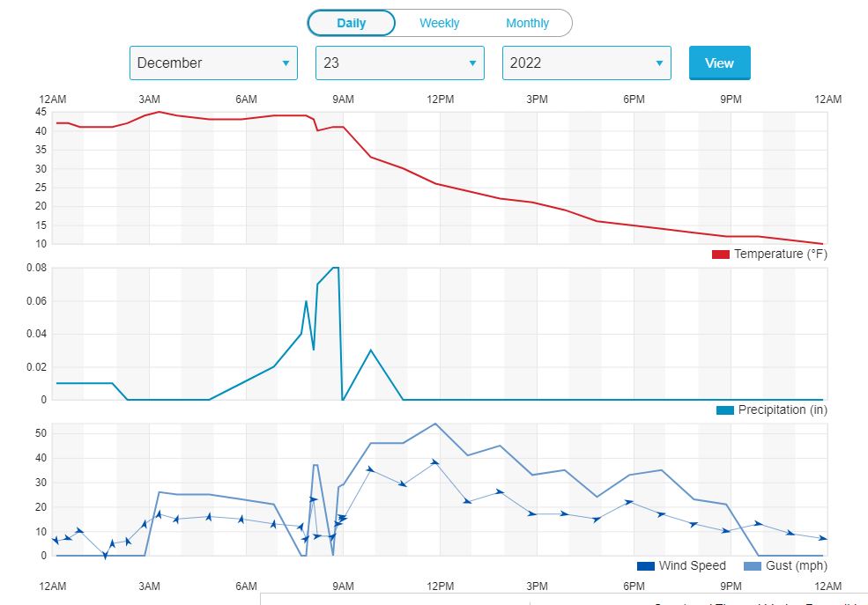Click the 6PM label on top axis
Image resolution: width=868 pixels, height=605 pixels.
[x=634, y=100]
